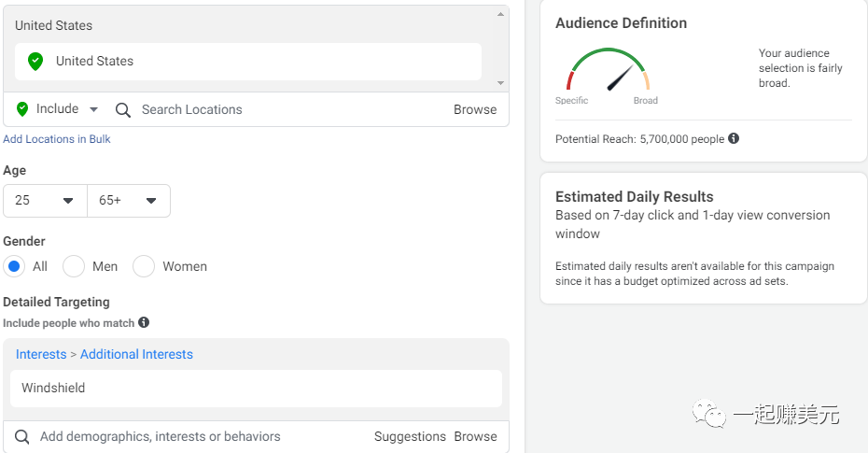
Task: Click Browse next to Search Locations
Action: pyautogui.click(x=475, y=109)
